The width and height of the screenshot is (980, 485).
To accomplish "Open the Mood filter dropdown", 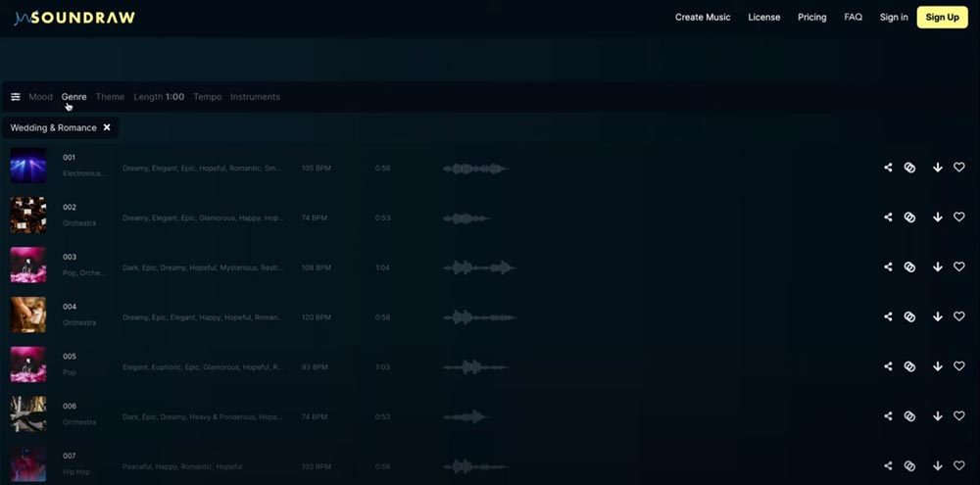I will [x=40, y=97].
